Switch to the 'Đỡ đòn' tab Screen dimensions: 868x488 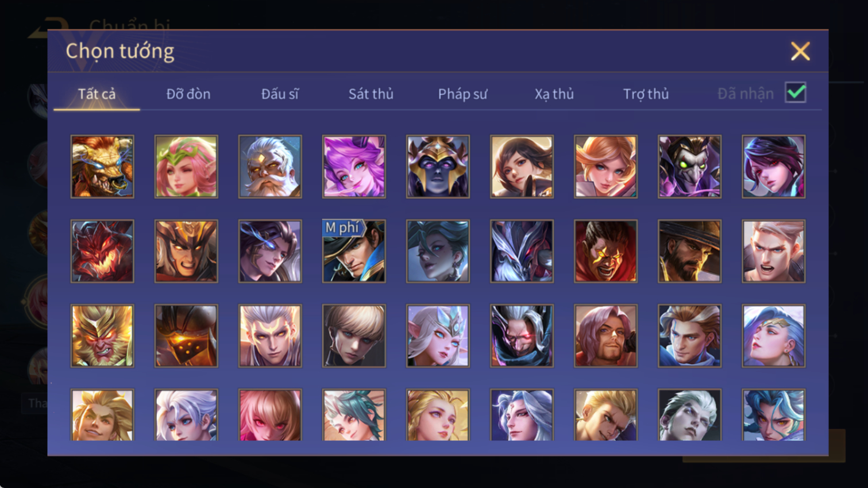click(x=188, y=94)
